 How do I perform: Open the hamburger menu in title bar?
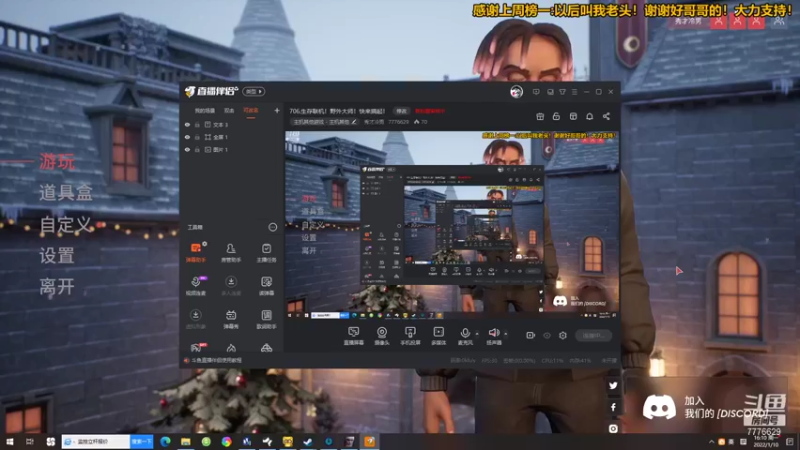(574, 92)
